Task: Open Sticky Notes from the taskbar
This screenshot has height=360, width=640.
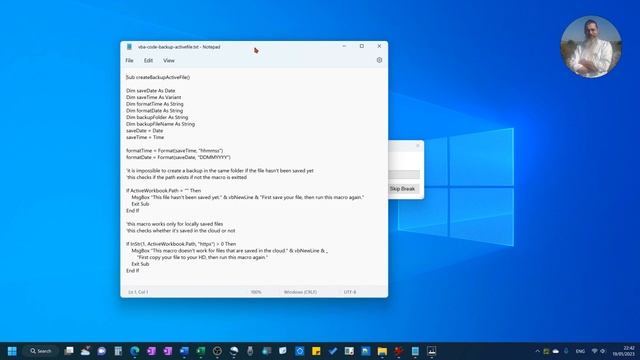Action: 316,351
